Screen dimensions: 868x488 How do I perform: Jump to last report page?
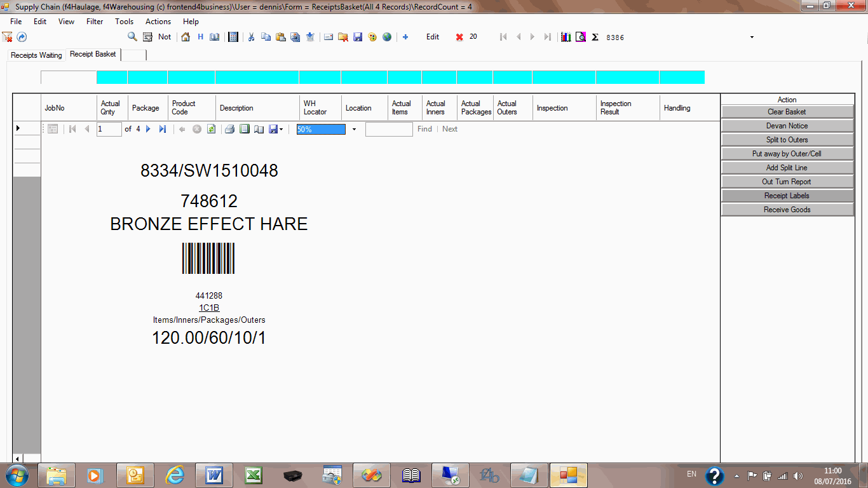point(162,129)
